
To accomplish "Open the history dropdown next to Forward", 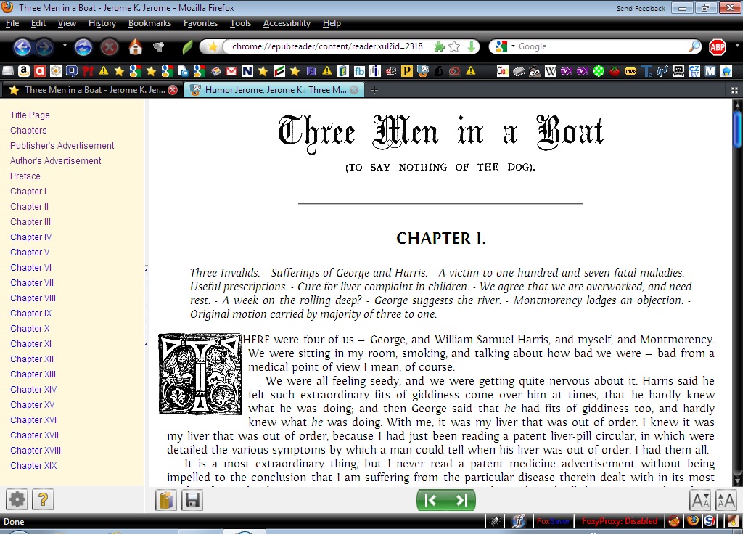I will tap(64, 46).
